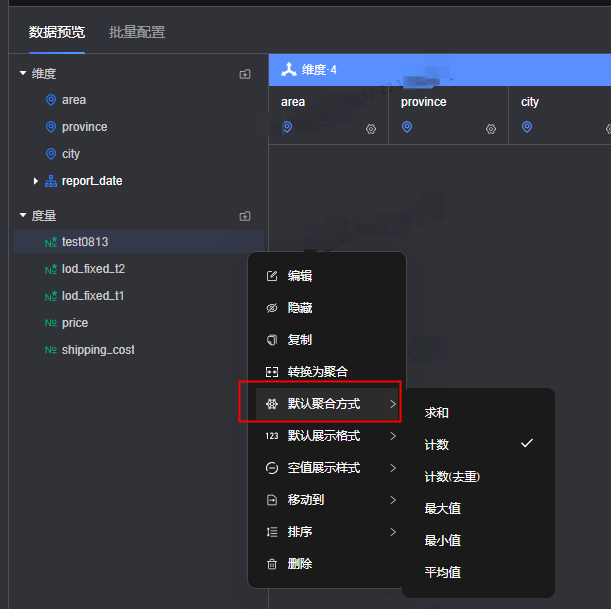Click the add folder icon beside 度量
The image size is (611, 609).
point(245,216)
